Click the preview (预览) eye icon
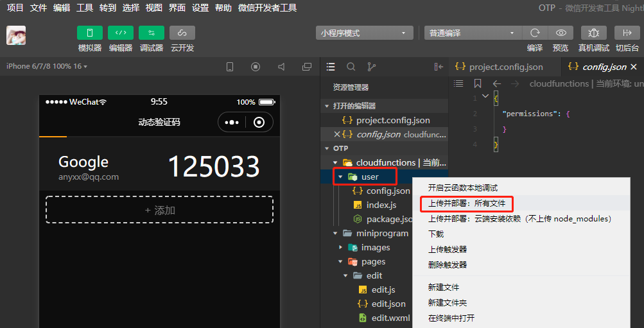 561,33
